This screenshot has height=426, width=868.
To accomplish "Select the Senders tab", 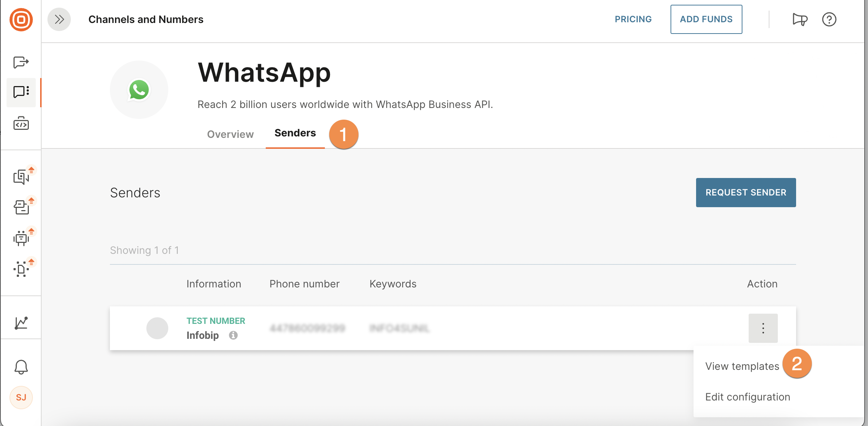I will click(295, 133).
